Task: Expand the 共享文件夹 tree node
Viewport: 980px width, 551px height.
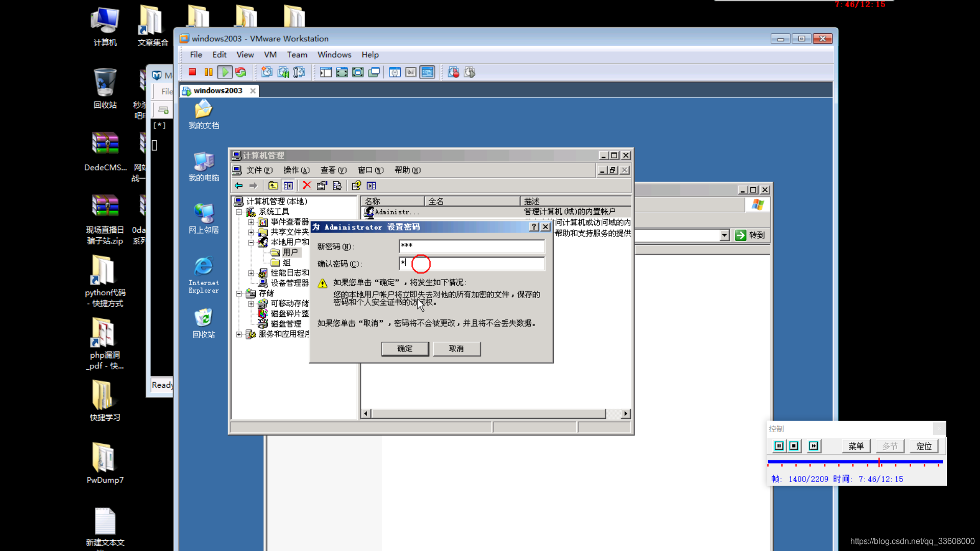Action: pos(251,232)
